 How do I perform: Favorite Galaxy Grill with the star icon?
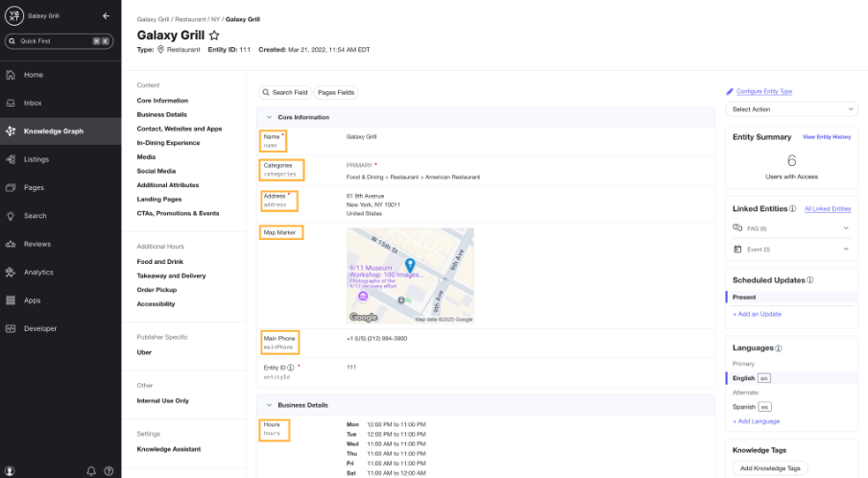214,36
